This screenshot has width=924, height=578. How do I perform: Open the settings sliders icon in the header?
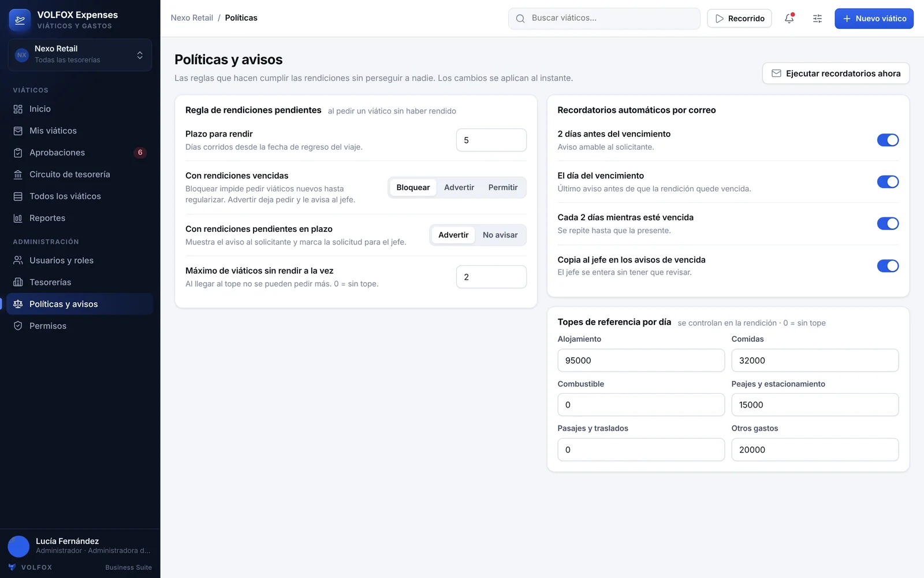pyautogui.click(x=817, y=18)
